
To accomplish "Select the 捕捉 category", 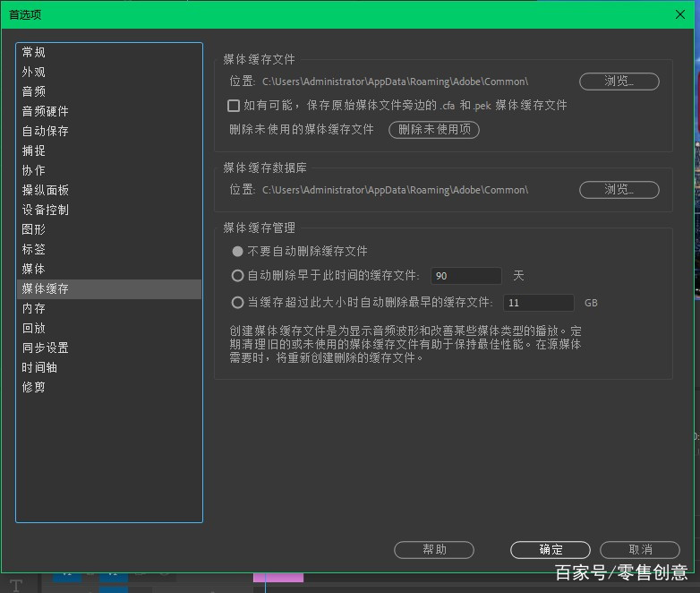I will (109, 150).
